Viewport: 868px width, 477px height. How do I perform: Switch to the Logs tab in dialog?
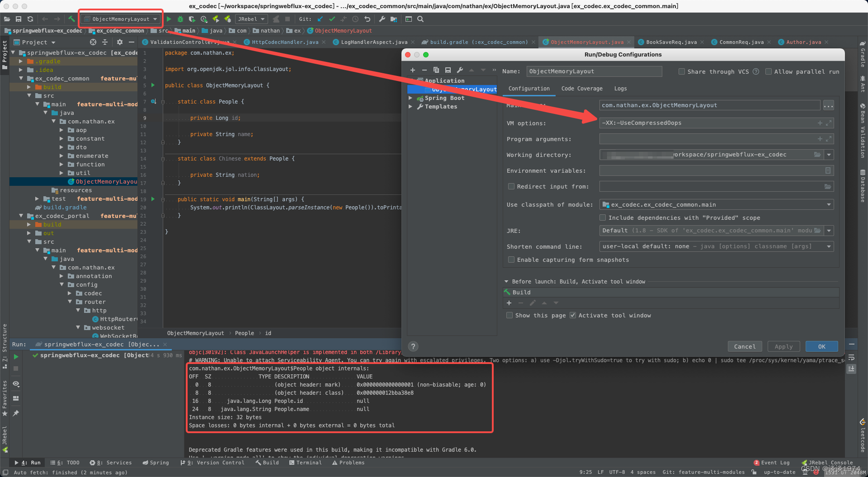click(x=620, y=89)
